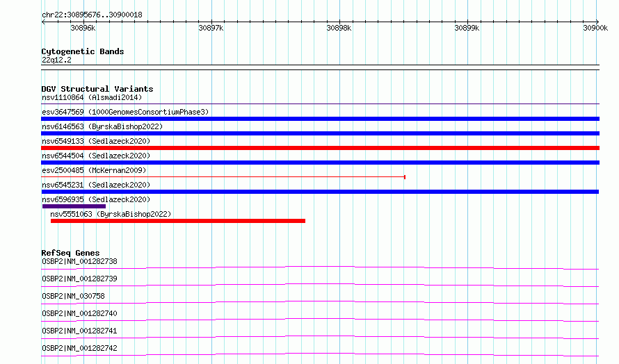Open variant label nsv6549133 (Sedlazeck2020)
The image size is (619, 364).
[96, 141]
